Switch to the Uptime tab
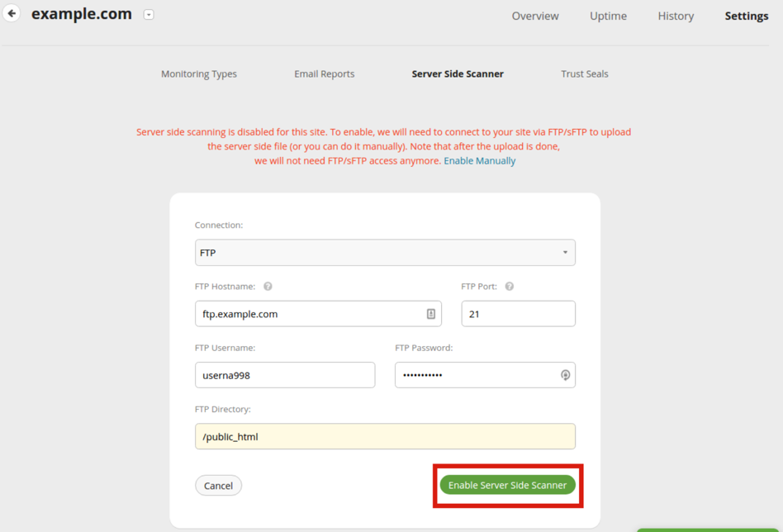783x532 pixels. 608,16
